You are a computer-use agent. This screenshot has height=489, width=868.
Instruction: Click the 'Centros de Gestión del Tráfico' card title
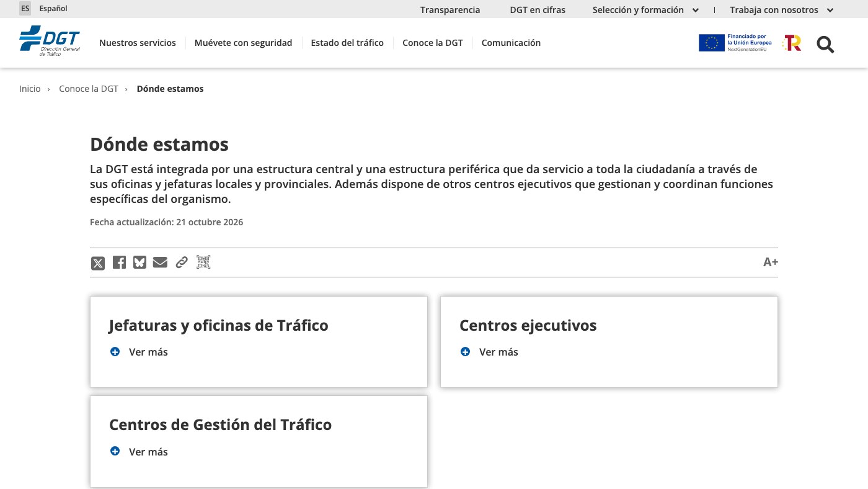pyautogui.click(x=221, y=424)
